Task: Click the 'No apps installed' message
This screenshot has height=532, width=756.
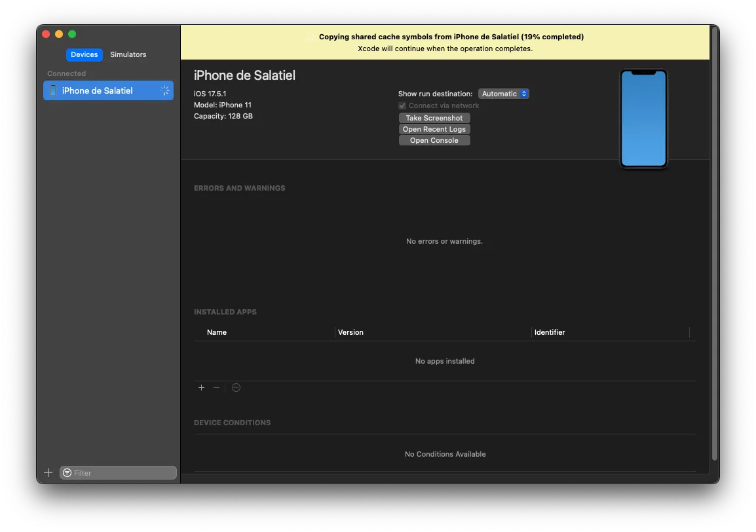Action: coord(445,361)
